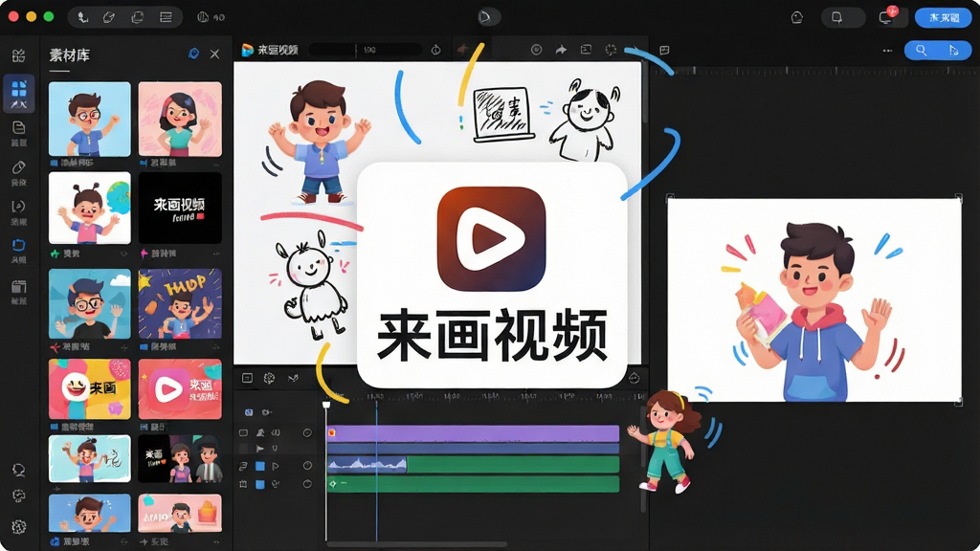The height and width of the screenshot is (551, 980).
Task: Click the dashed circle icon above canvas
Action: [611, 50]
